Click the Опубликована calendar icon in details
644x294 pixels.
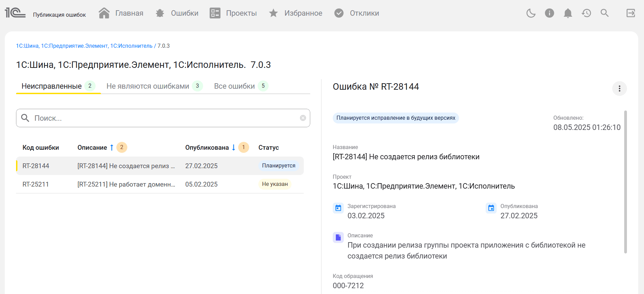[x=491, y=208]
